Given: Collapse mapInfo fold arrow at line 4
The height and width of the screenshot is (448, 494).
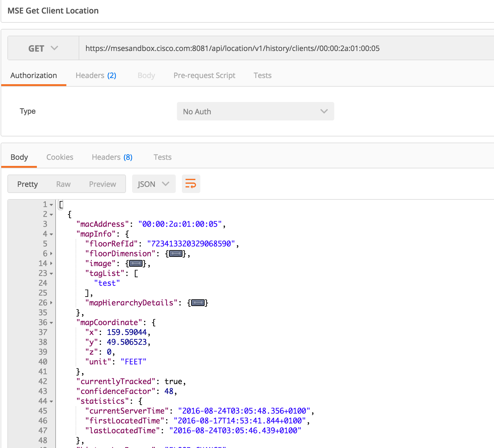Looking at the screenshot, I should tap(51, 234).
